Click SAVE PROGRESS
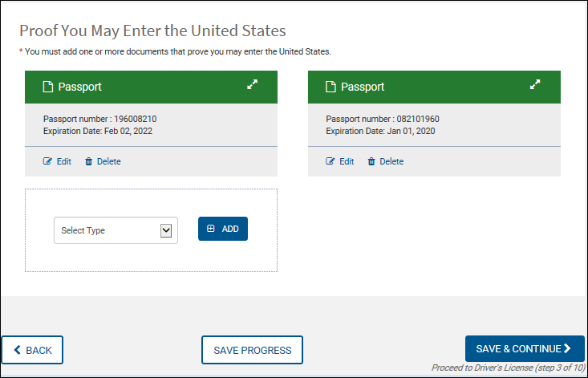Image resolution: width=588 pixels, height=378 pixels. (x=252, y=350)
